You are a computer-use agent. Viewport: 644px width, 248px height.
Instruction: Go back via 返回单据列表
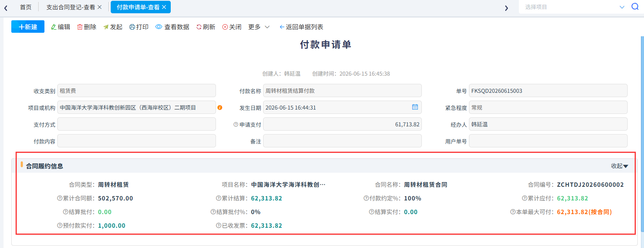(x=301, y=27)
